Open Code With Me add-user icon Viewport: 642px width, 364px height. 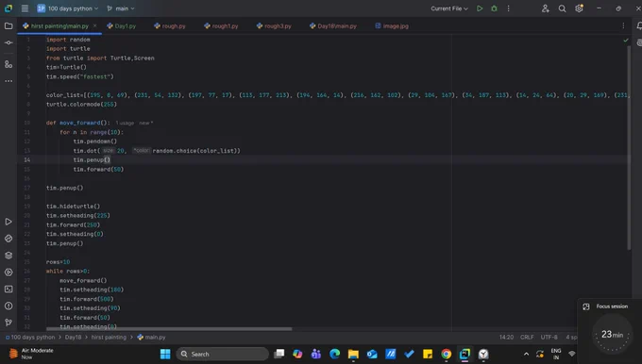(545, 8)
